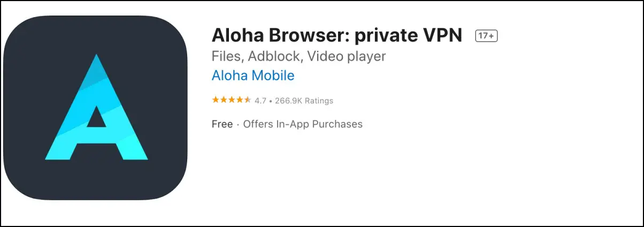Click the fifth partially filled star
Screen dimensions: 644x227
[x=247, y=100]
